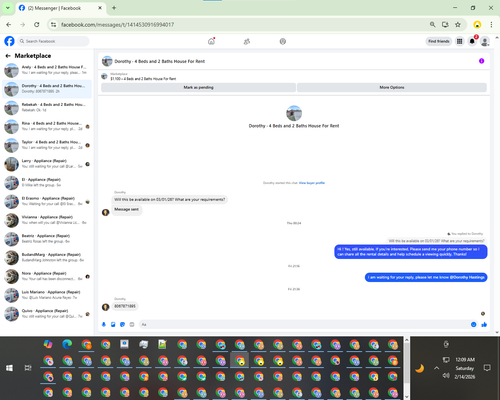Click the Find friends button

coord(439,41)
